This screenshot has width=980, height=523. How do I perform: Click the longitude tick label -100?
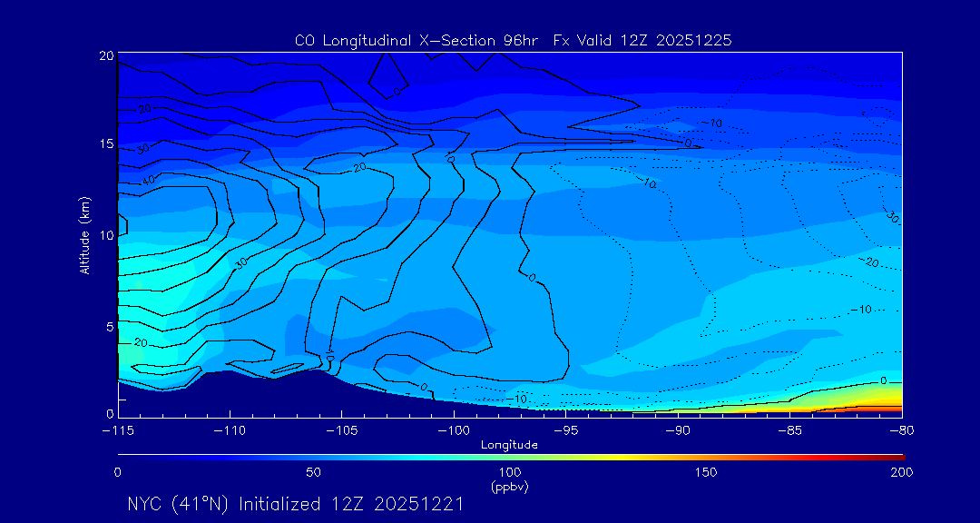pos(453,431)
